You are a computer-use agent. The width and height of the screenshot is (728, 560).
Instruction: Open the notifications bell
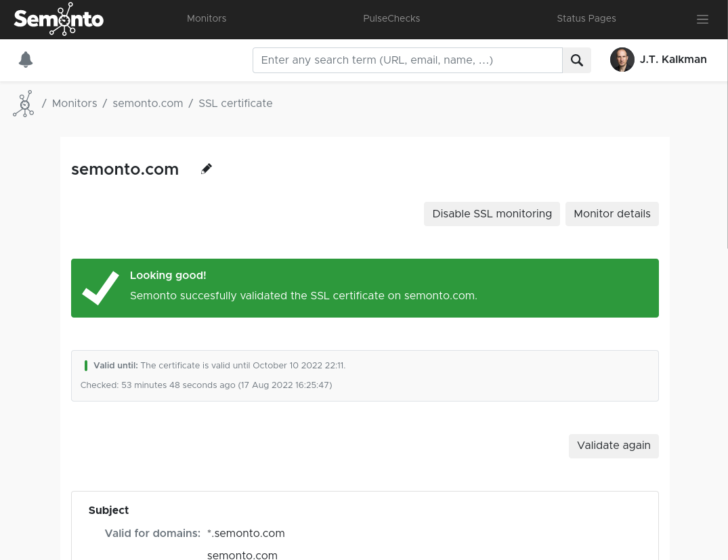coord(26,60)
